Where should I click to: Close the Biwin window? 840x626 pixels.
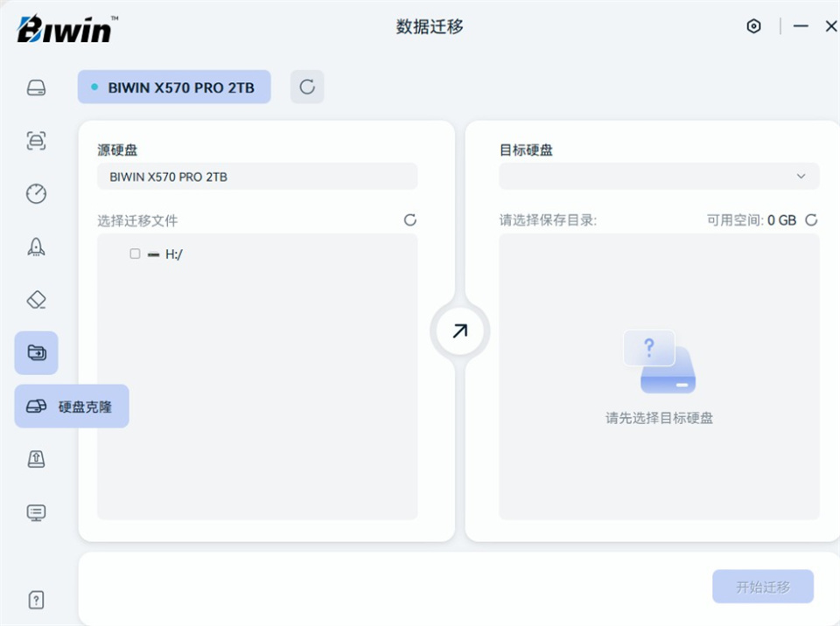click(831, 25)
